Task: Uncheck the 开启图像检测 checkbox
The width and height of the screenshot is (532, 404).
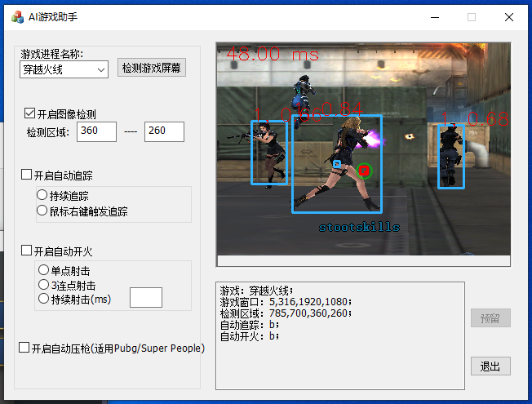Action: pyautogui.click(x=29, y=113)
